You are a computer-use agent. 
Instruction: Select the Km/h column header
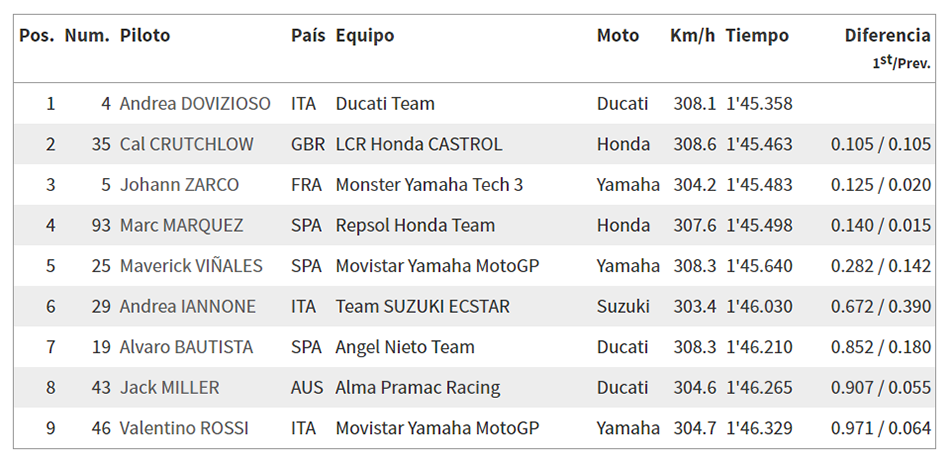pyautogui.click(x=693, y=36)
